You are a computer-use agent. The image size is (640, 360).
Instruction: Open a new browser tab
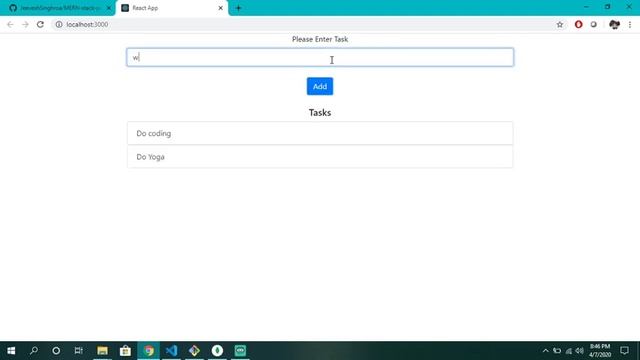pyautogui.click(x=238, y=8)
